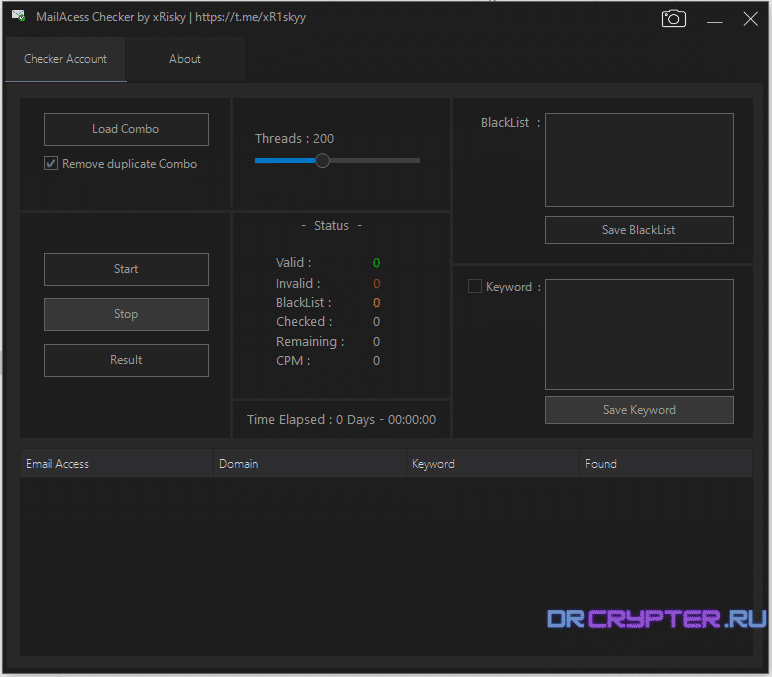
Task: Start the account checking
Action: click(x=126, y=269)
